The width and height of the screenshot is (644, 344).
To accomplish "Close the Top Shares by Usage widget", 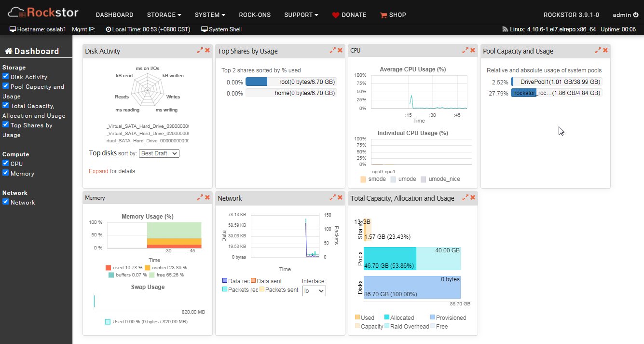I will coord(340,50).
